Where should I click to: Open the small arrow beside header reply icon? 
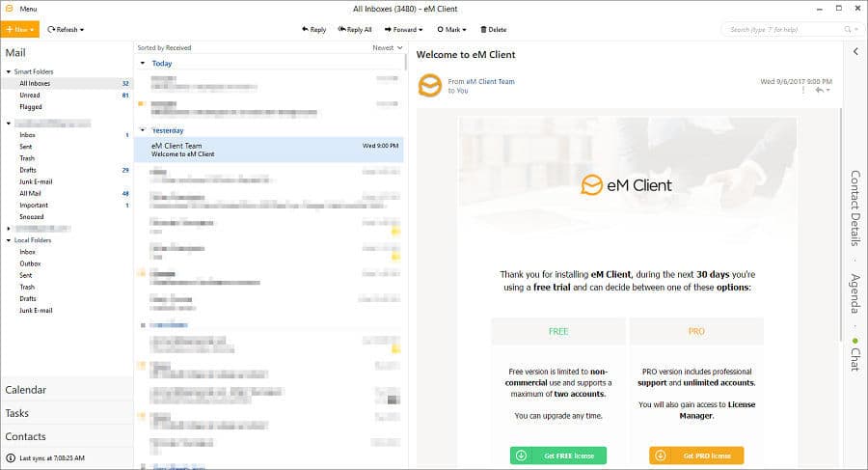[x=828, y=91]
